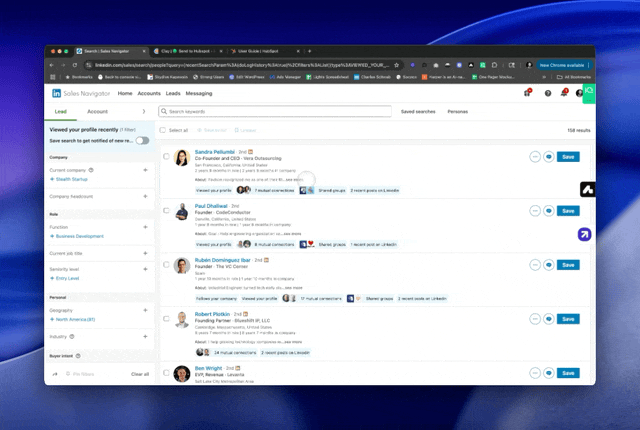This screenshot has height=430, width=640.
Task: Switch to the Account tab
Action: click(98, 111)
